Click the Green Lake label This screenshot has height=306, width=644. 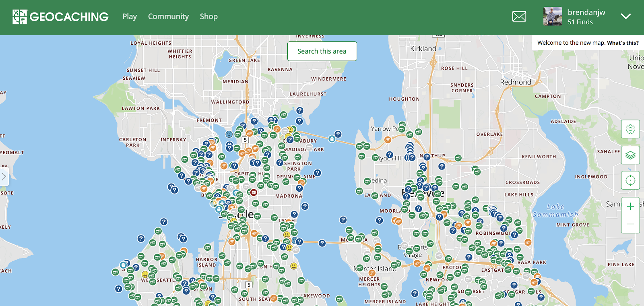click(x=244, y=60)
